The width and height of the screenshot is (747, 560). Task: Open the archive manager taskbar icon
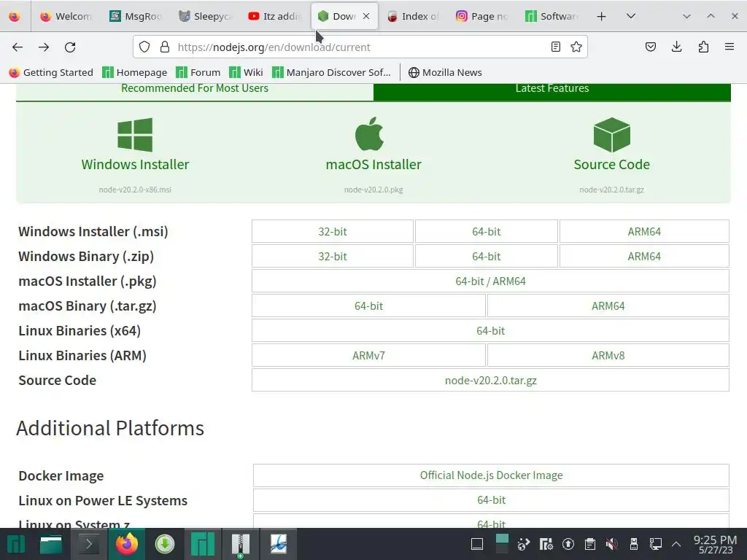pyautogui.click(x=241, y=545)
